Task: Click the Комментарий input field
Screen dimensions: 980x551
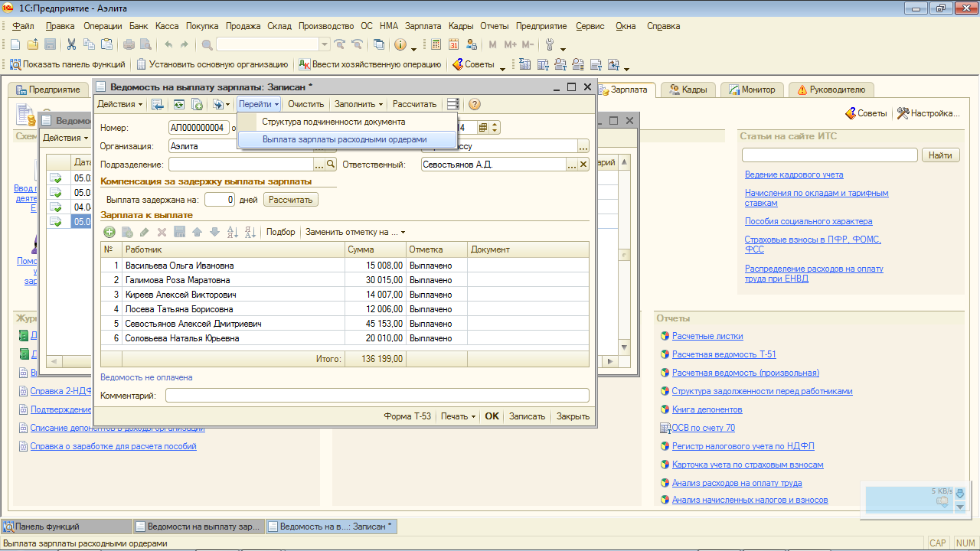Action: [x=377, y=396]
